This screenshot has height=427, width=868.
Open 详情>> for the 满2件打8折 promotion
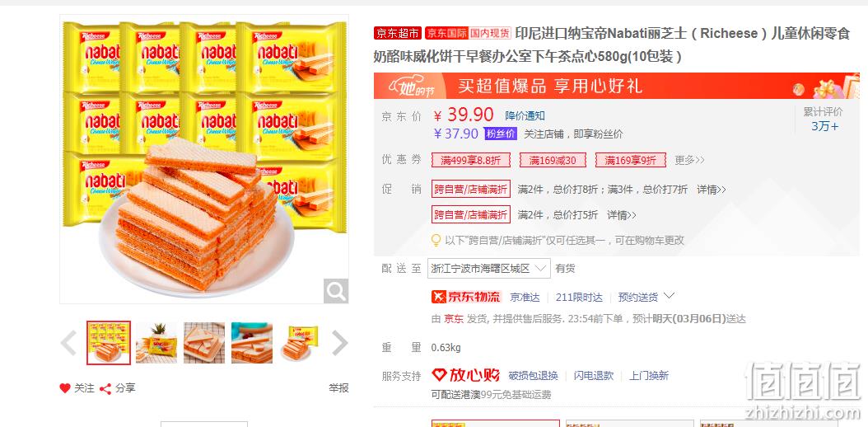711,190
